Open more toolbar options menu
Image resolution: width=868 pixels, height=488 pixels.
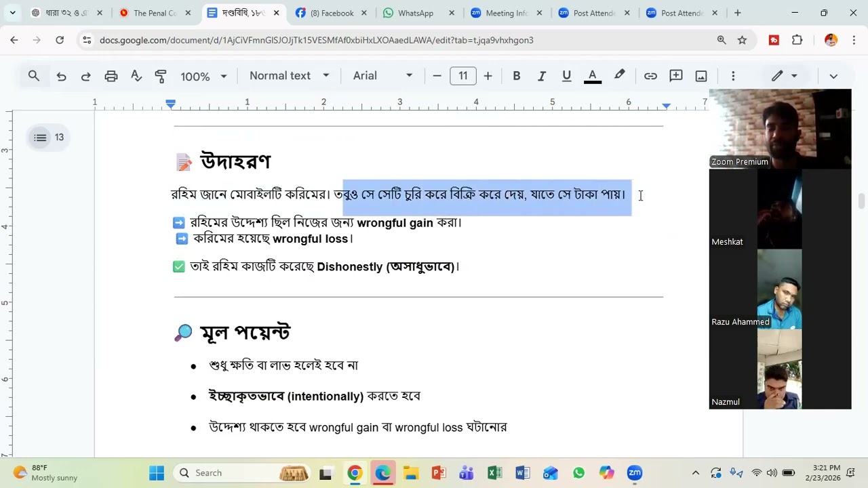click(733, 76)
